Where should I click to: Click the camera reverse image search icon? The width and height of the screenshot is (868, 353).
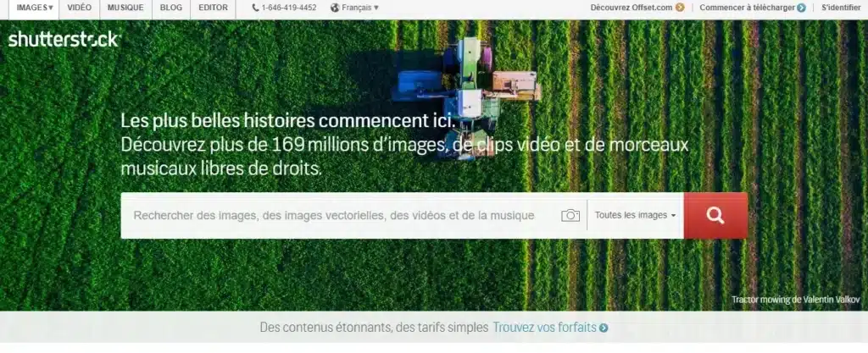click(x=570, y=216)
